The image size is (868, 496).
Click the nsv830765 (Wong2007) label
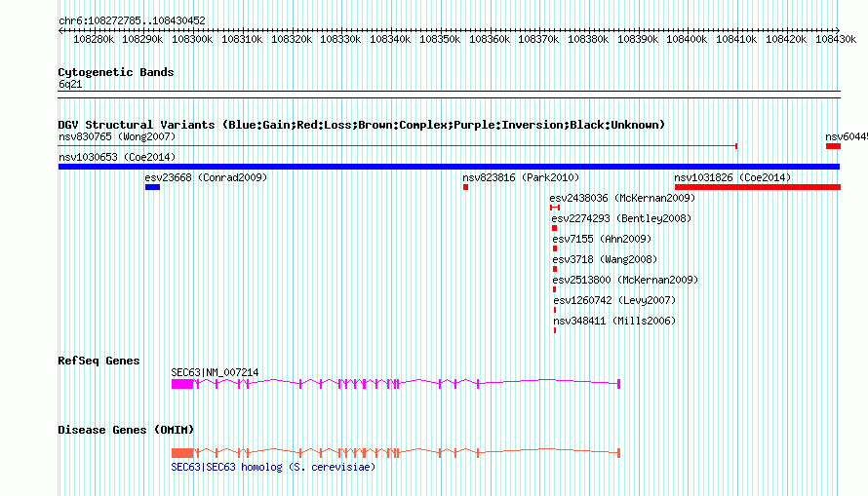pos(117,136)
